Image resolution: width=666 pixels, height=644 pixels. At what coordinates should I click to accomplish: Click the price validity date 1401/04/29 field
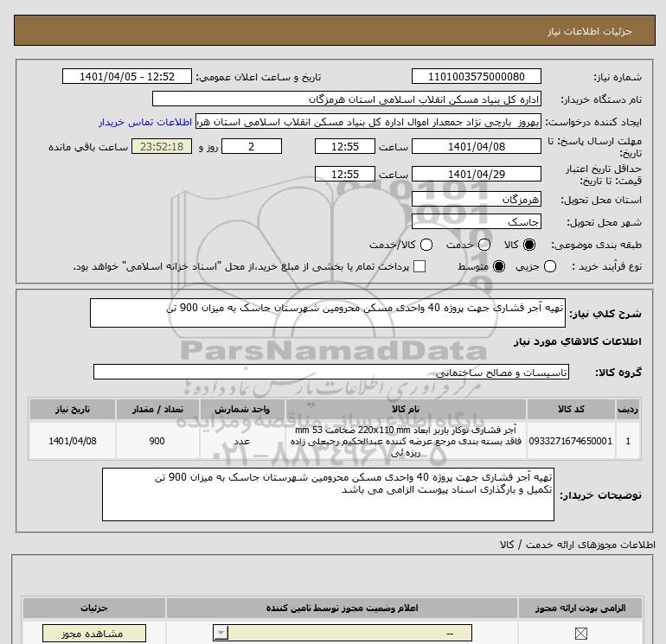476,174
